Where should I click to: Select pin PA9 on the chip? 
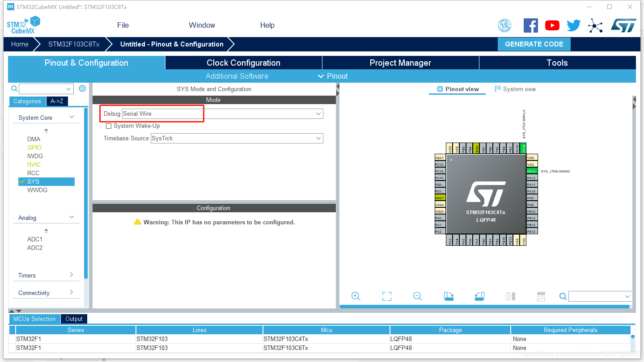point(531,198)
